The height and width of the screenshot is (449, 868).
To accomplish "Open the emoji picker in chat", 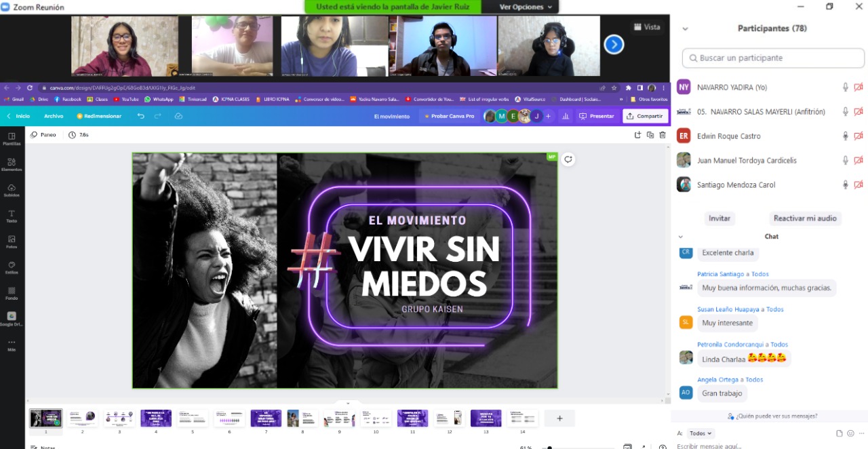I will [850, 433].
